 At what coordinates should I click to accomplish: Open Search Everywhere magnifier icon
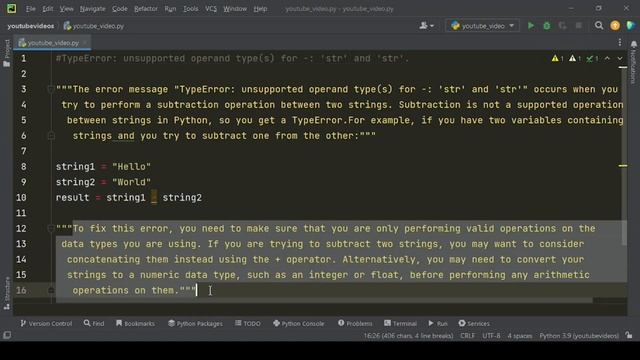pos(599,26)
